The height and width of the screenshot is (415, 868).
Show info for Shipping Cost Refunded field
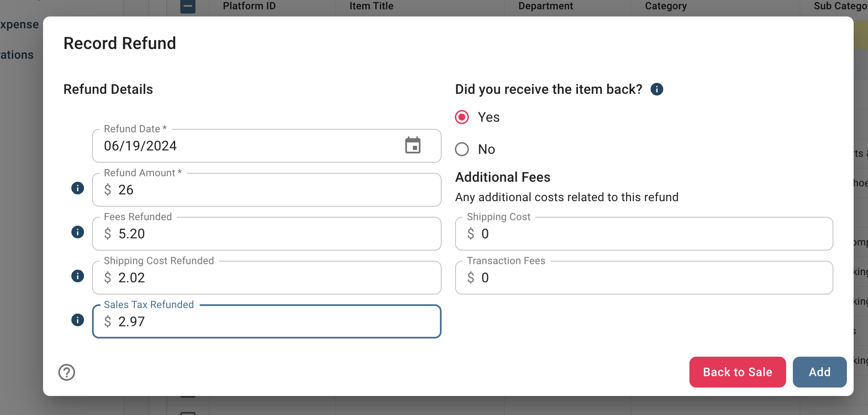click(x=78, y=276)
